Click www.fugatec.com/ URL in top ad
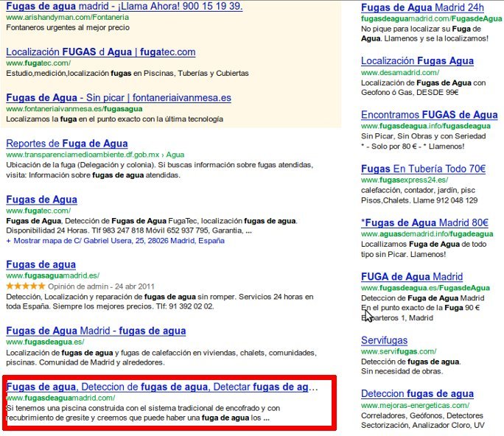The height and width of the screenshot is (436, 504). tap(38, 63)
